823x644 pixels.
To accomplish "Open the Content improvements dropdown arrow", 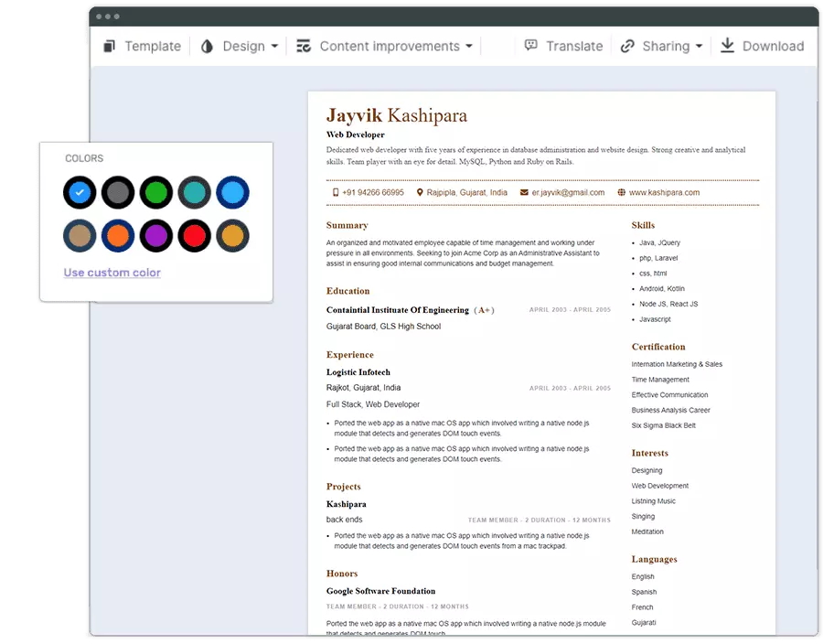I will click(x=469, y=47).
